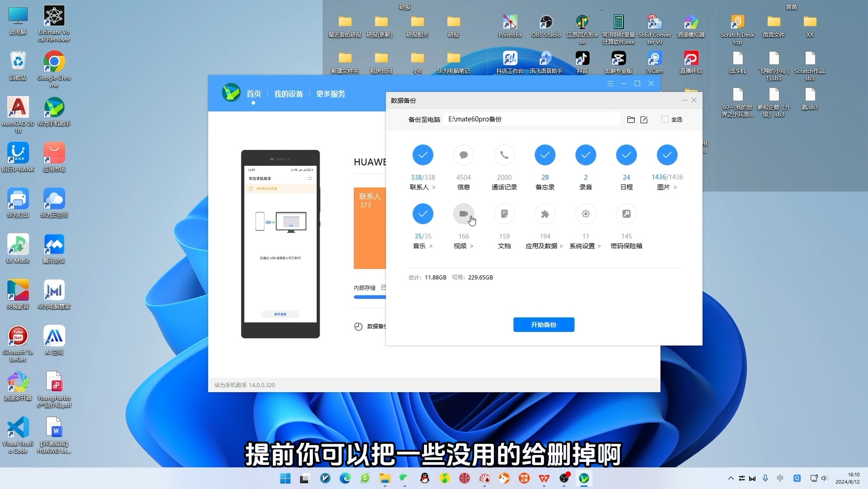The image size is (868, 489).
Task: Open the 腾讯会议 desktop shortcut
Action: tap(54, 249)
